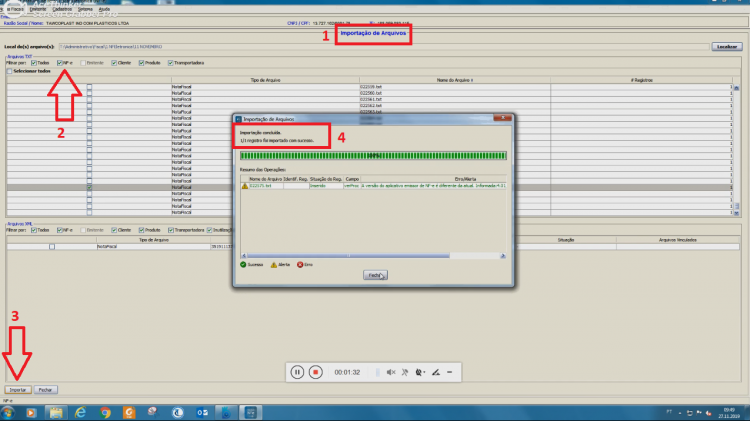Open the Cadastros menu
Image resolution: width=750 pixels, height=421 pixels.
point(62,9)
